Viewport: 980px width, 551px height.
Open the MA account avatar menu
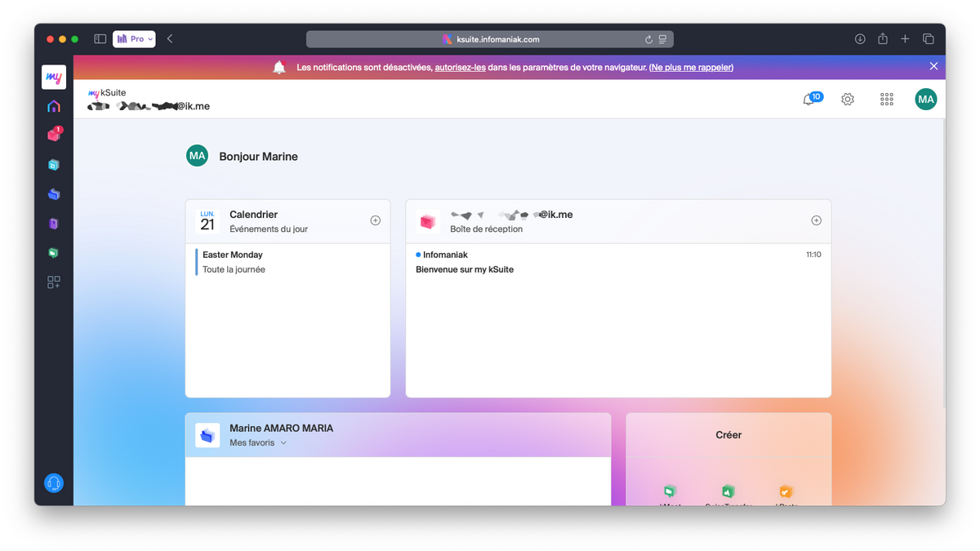click(925, 100)
